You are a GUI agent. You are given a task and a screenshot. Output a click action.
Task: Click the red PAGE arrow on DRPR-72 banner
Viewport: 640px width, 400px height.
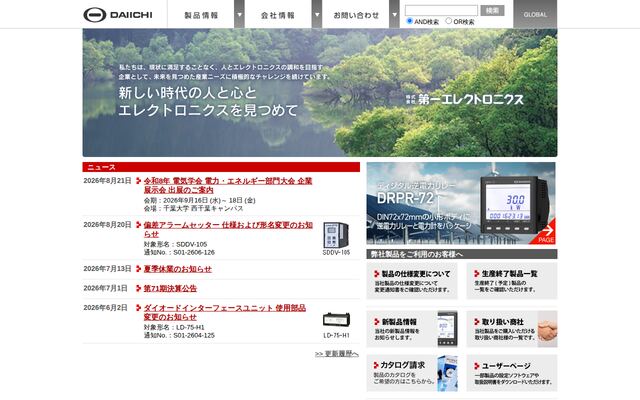click(545, 234)
